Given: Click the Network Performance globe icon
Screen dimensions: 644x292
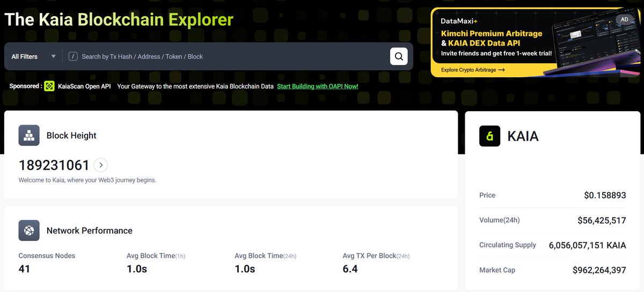Looking at the screenshot, I should click(x=29, y=230).
